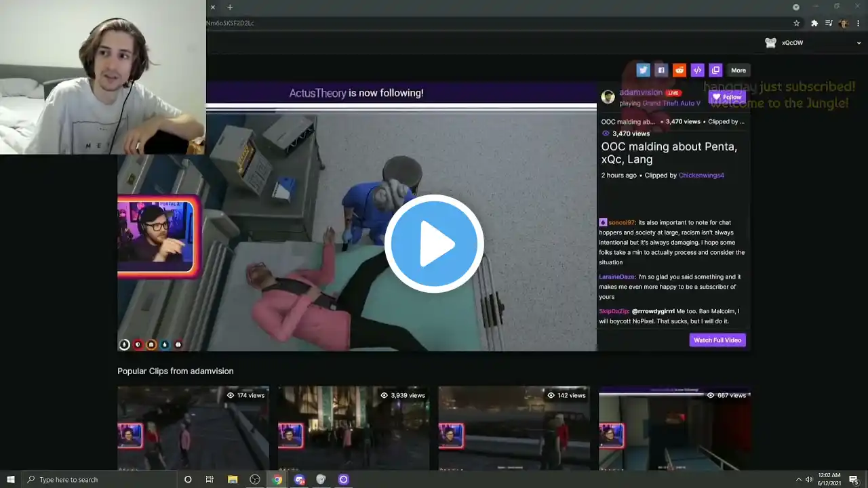Open the adamvision channel link
Screen dimensions: 868x488
point(641,92)
